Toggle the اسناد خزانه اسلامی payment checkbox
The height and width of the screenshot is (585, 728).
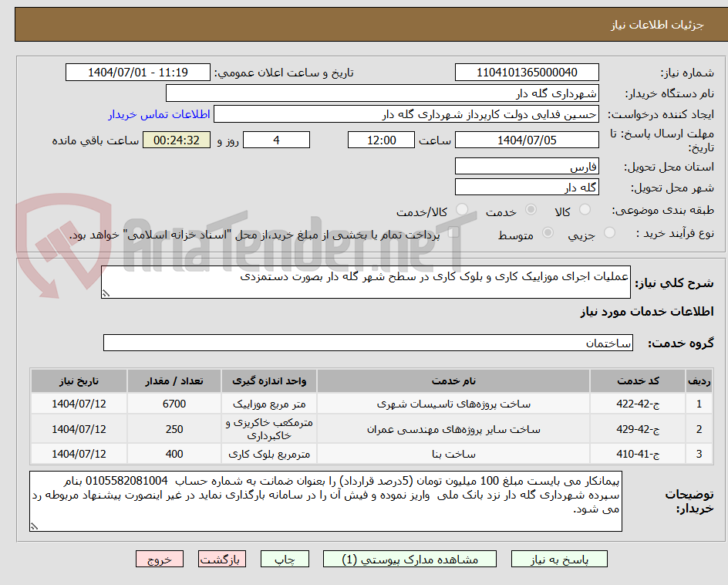pos(453,232)
